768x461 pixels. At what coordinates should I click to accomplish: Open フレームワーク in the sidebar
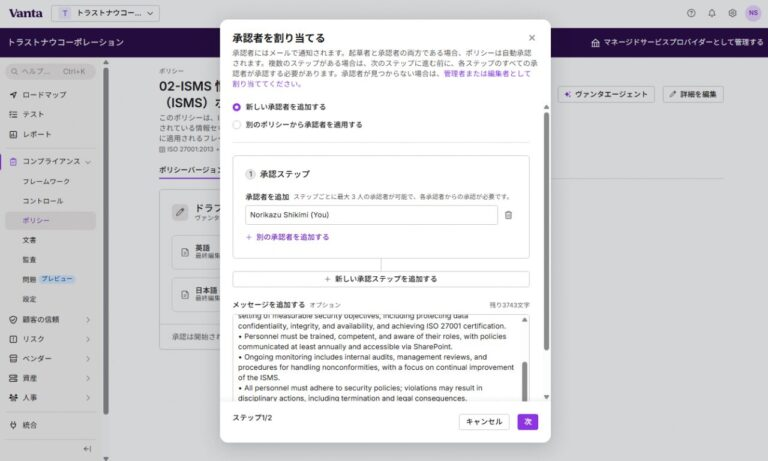[x=46, y=181]
